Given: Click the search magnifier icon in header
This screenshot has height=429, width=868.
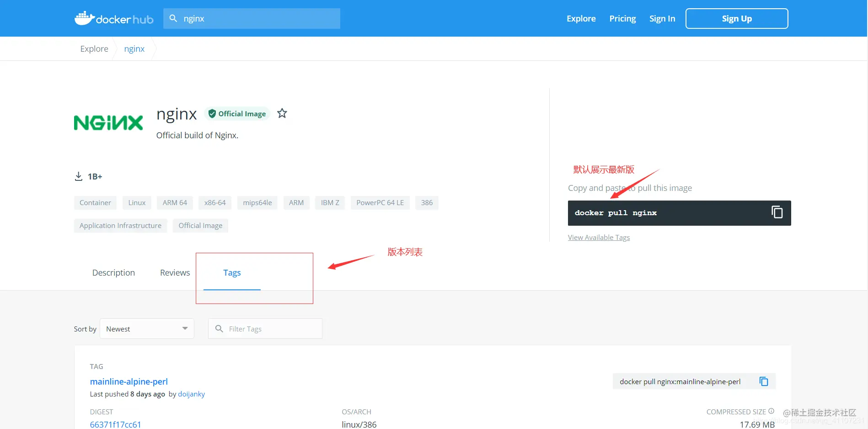Looking at the screenshot, I should pos(173,18).
